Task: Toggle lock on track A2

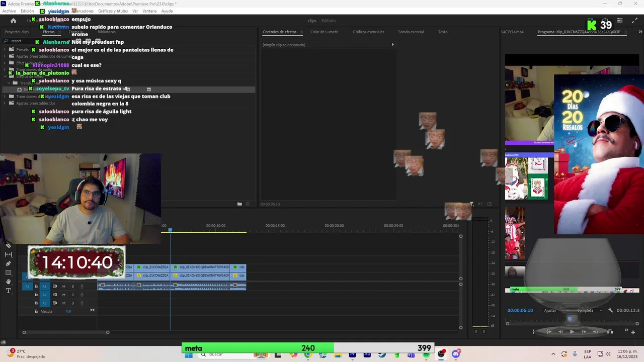Action: (x=36, y=295)
